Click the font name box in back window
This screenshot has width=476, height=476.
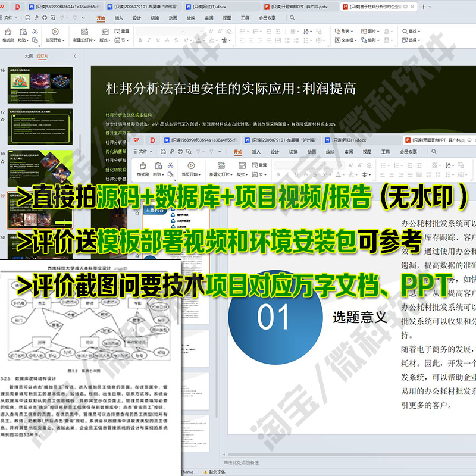click(161, 31)
